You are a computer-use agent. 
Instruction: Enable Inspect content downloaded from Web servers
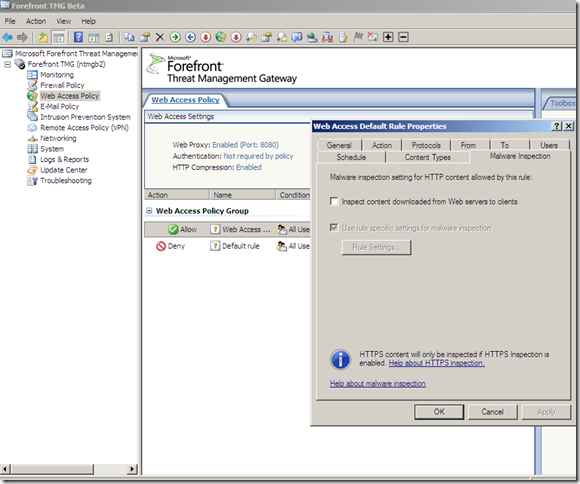[334, 202]
